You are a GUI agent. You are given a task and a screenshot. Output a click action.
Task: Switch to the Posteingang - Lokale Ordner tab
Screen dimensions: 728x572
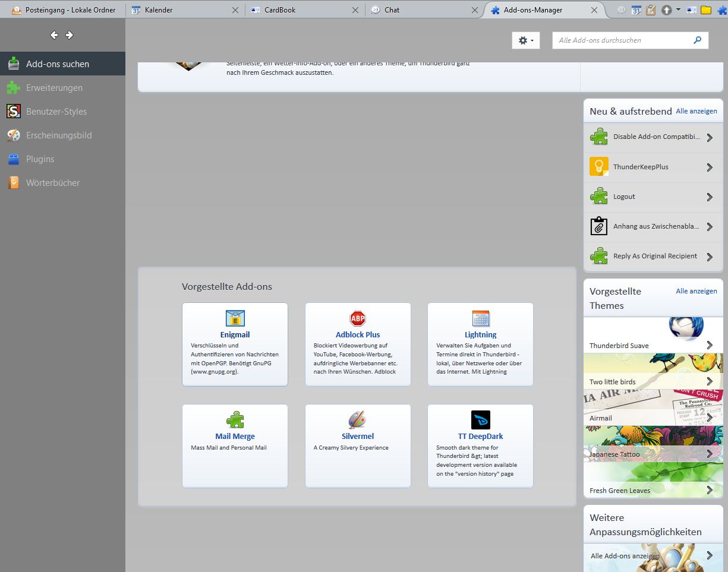pyautogui.click(x=63, y=10)
